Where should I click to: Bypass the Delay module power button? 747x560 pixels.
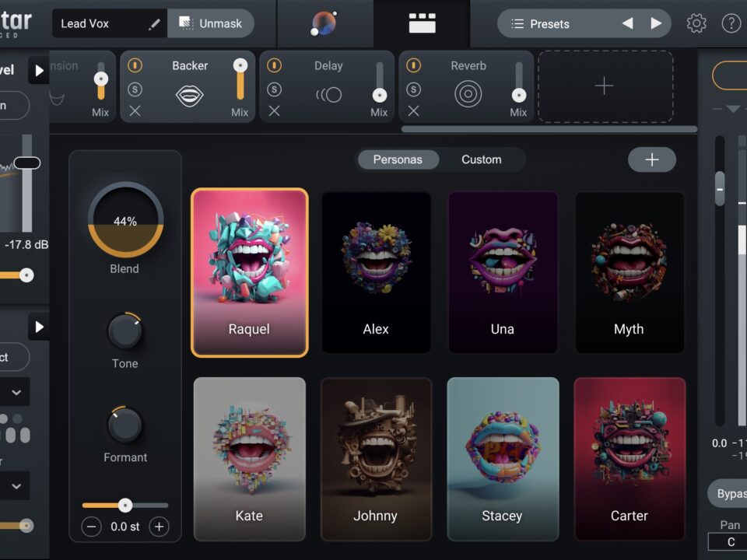pyautogui.click(x=275, y=66)
